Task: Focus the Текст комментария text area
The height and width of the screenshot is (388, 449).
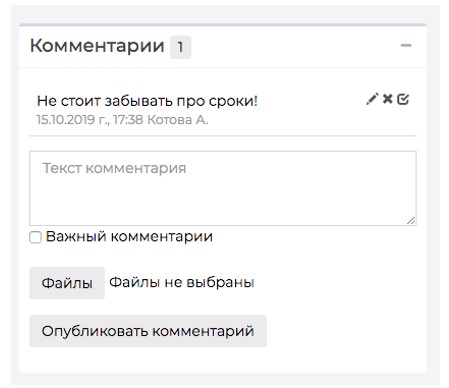Action: pos(223,188)
